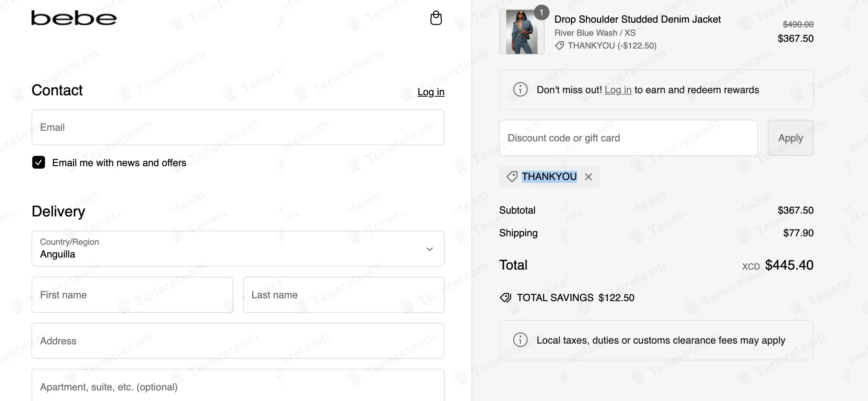Click the Discount code or gift card field

[628, 138]
